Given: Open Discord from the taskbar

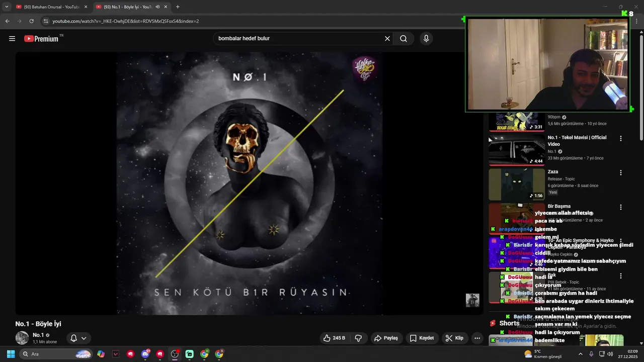Looking at the screenshot, I should [x=145, y=354].
